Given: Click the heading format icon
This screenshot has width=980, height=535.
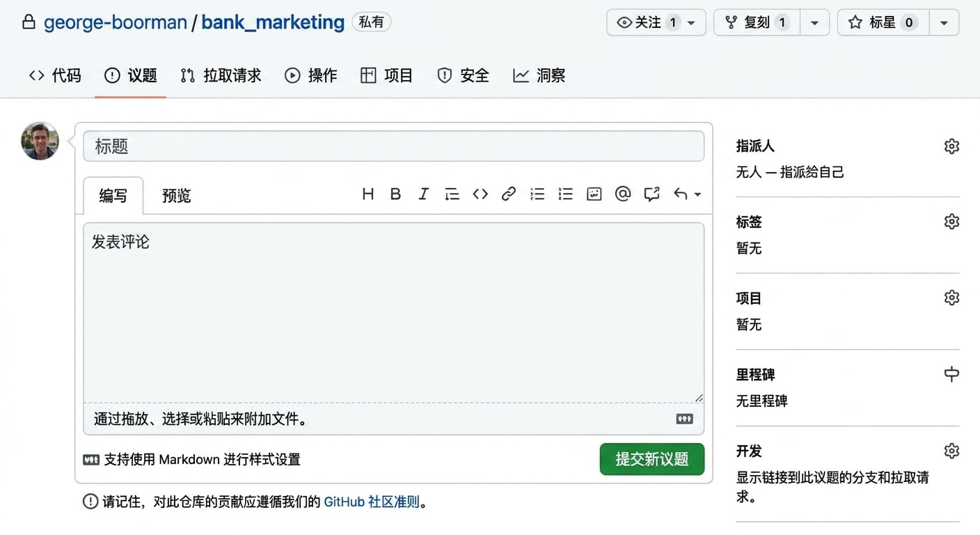Looking at the screenshot, I should [x=368, y=194].
